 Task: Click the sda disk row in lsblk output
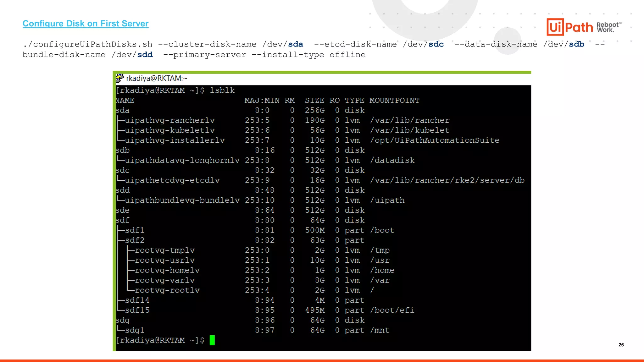point(122,110)
